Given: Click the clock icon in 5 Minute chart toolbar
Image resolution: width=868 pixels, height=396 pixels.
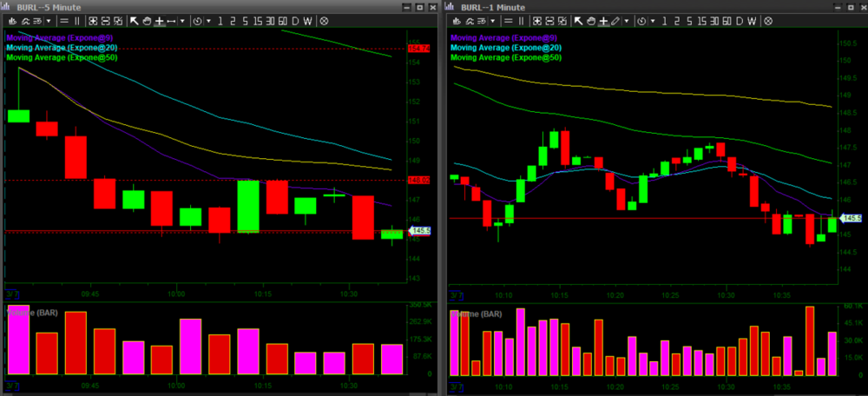Looking at the screenshot, I should point(197,20).
